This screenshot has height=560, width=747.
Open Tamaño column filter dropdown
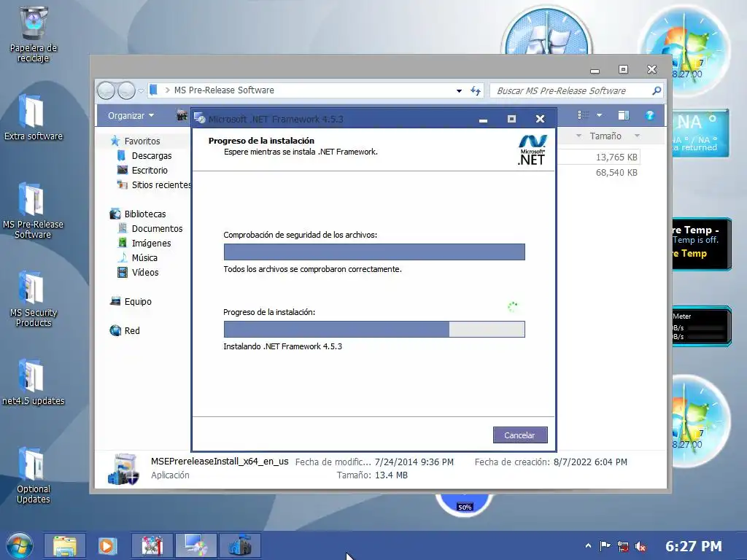[x=637, y=136]
